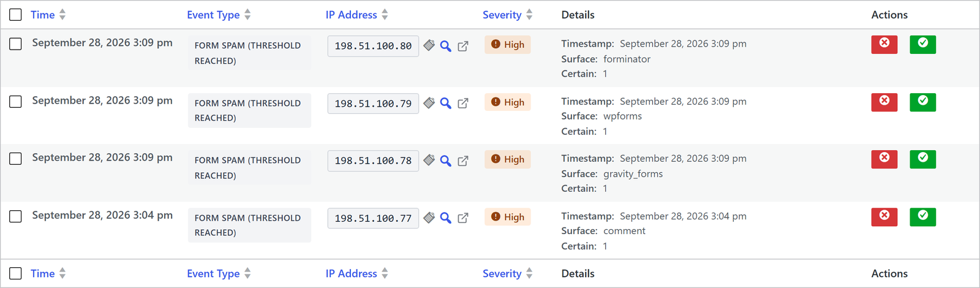Copy IP 198.51.100.79 with clipboard icon
Screen dimensions: 980x288
click(x=429, y=103)
